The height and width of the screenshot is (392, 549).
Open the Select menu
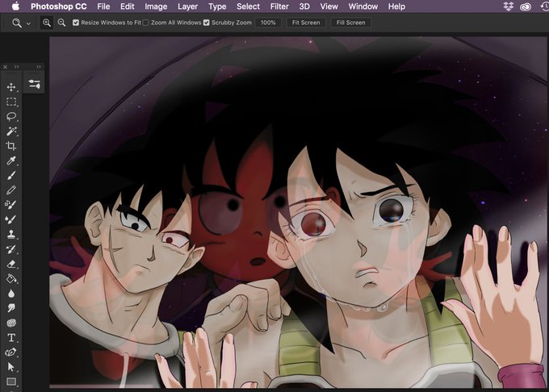248,6
